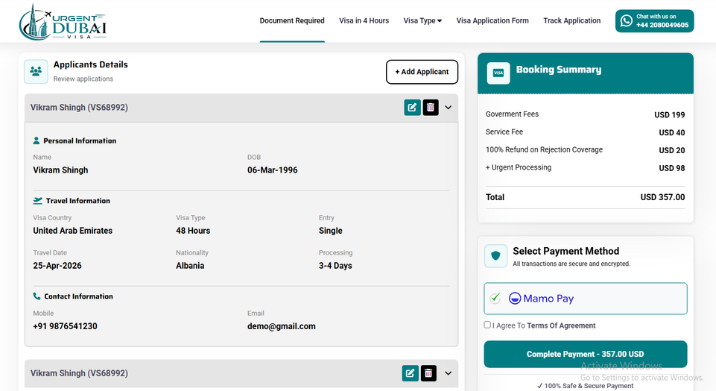The width and height of the screenshot is (716, 391).
Task: Delete the second Vikram Shingh applicant
Action: (x=428, y=373)
